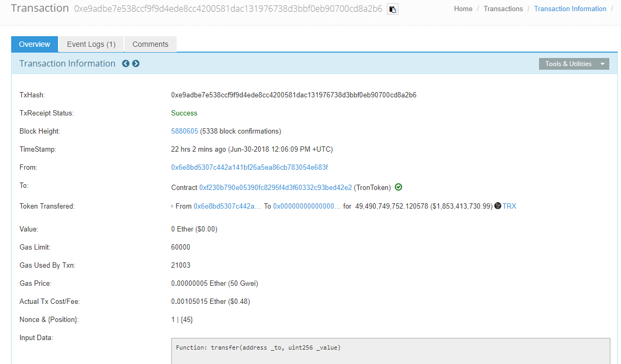The image size is (621, 364).
Task: Click the TRX token logo
Action: 497,206
